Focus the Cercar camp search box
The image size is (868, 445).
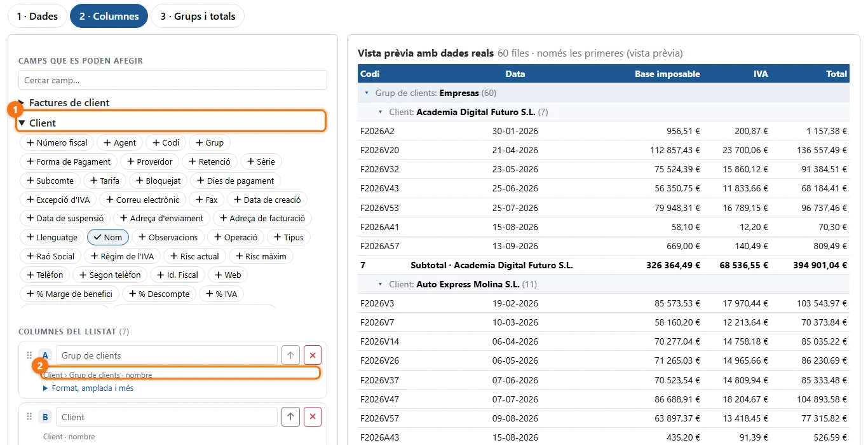[x=173, y=80]
